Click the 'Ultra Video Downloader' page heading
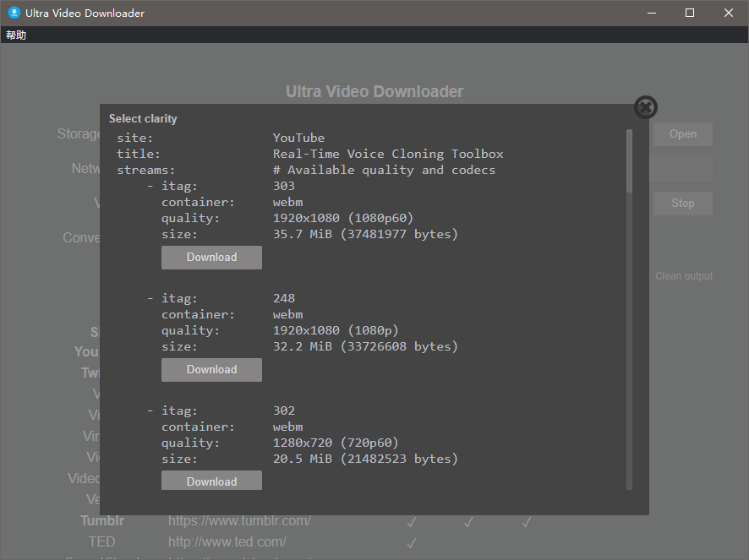 point(374,91)
